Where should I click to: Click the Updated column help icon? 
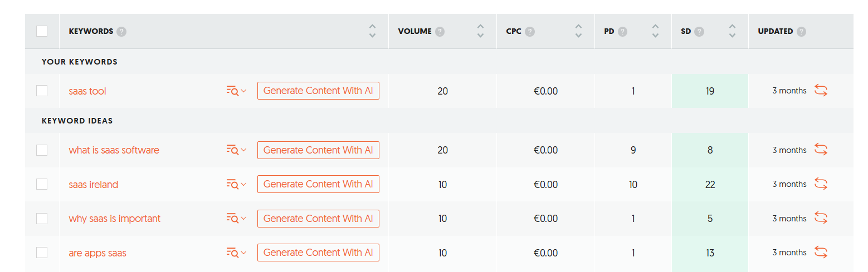point(801,32)
